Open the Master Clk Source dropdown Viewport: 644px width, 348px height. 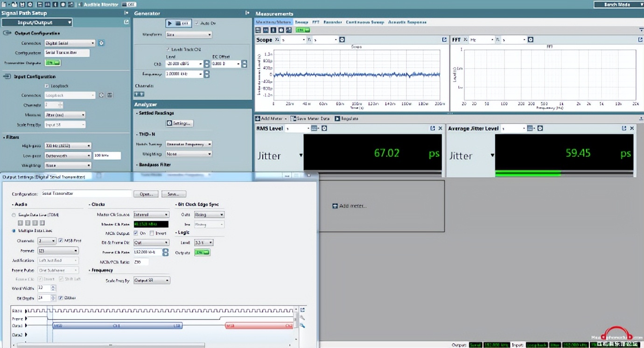coord(151,215)
